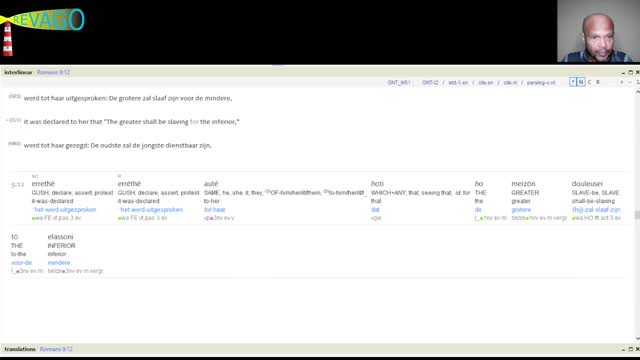Toggle the C view mode button
This screenshot has height=360, width=640.
tap(589, 82)
